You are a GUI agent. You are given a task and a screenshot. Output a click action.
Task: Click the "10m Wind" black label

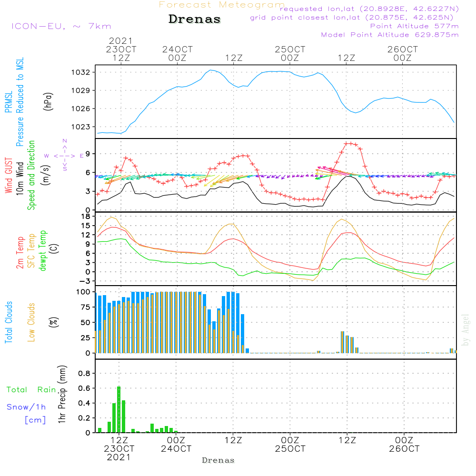20,178
